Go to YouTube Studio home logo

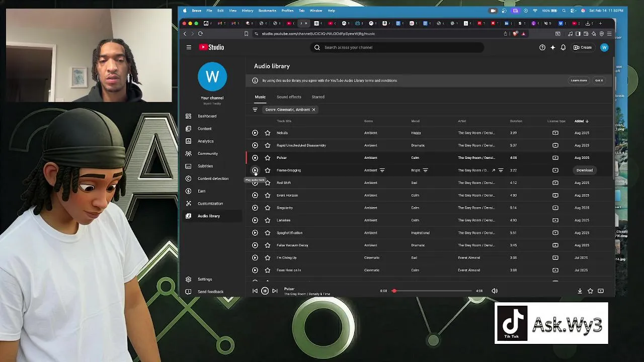pos(211,47)
